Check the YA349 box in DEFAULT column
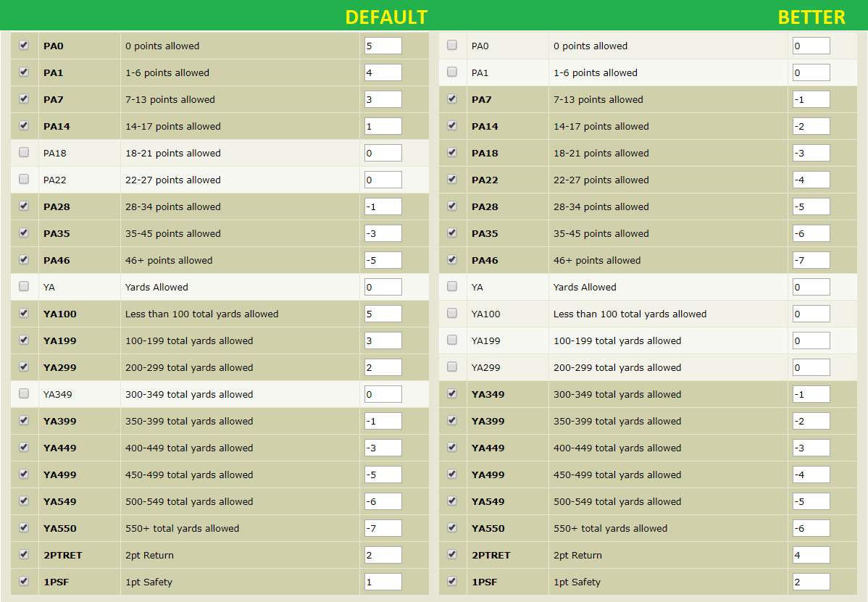The height and width of the screenshot is (602, 868). [x=24, y=393]
